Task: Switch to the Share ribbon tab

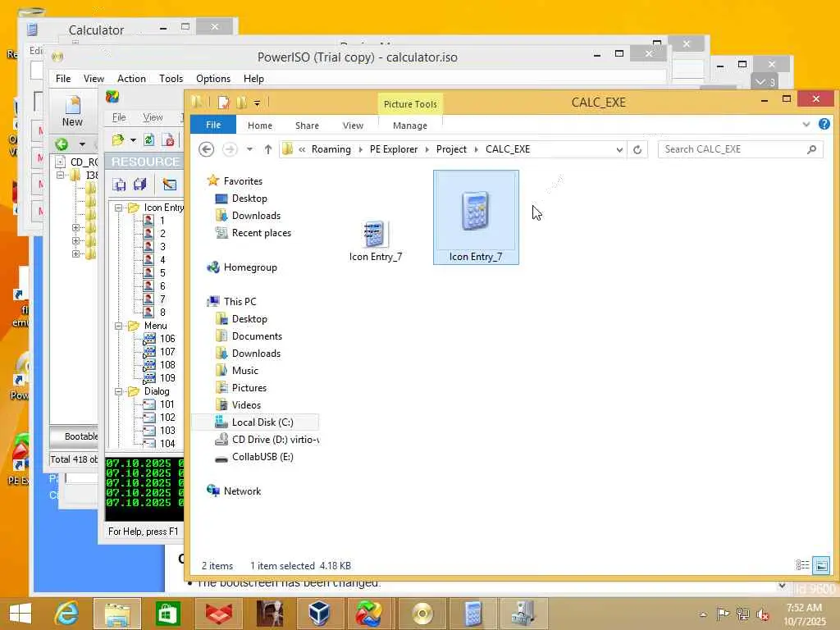Action: tap(307, 126)
